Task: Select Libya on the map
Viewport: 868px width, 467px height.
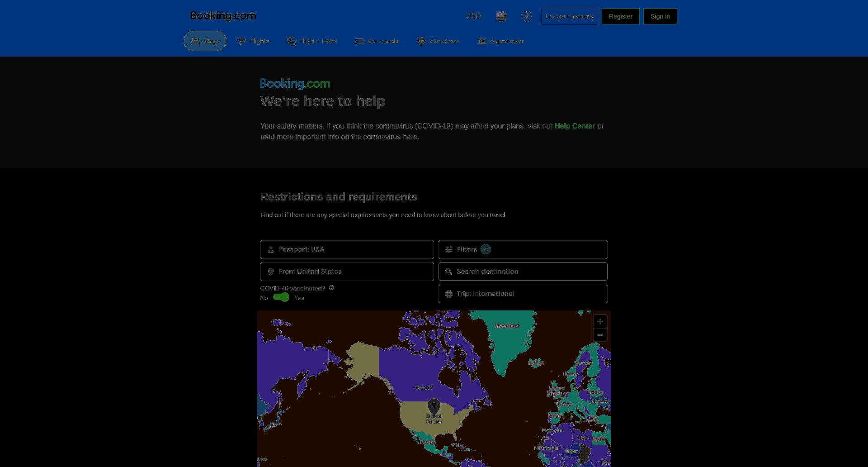Action: pos(583,438)
